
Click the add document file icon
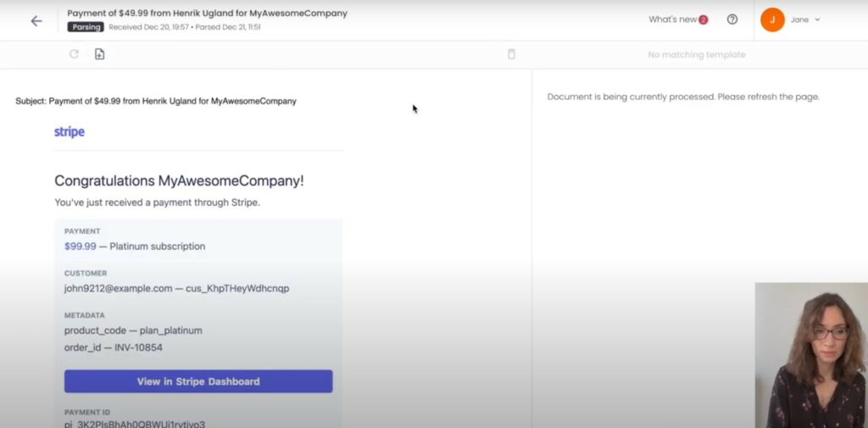pos(99,53)
